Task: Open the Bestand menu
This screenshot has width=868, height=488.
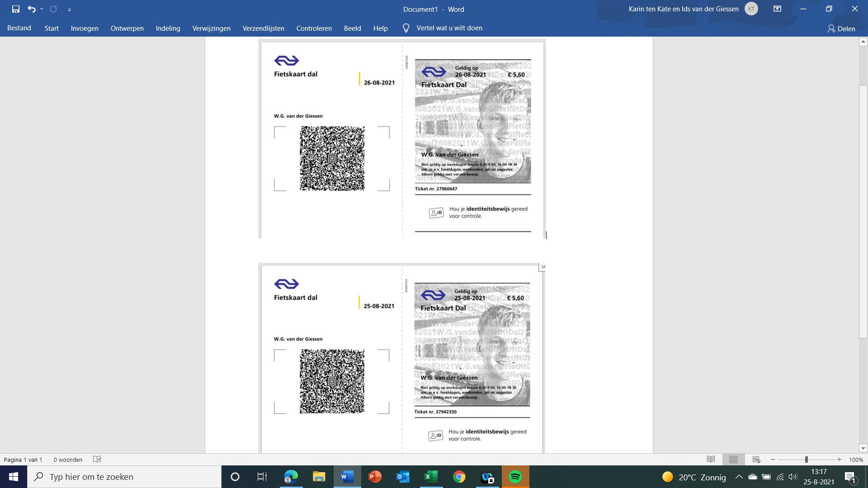Action: 19,28
